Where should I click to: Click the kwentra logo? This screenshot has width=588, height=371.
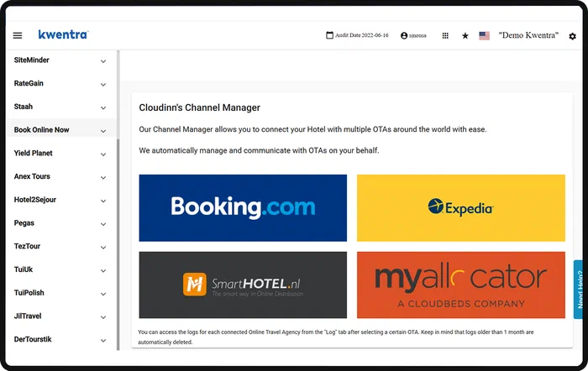[63, 34]
